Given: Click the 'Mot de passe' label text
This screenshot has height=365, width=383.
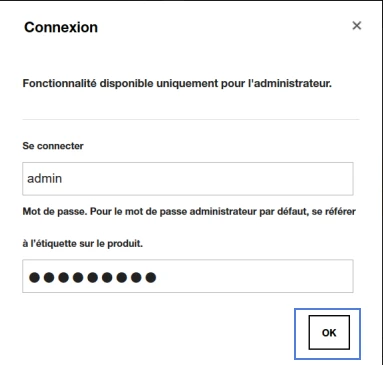Looking at the screenshot, I should 53,212.
